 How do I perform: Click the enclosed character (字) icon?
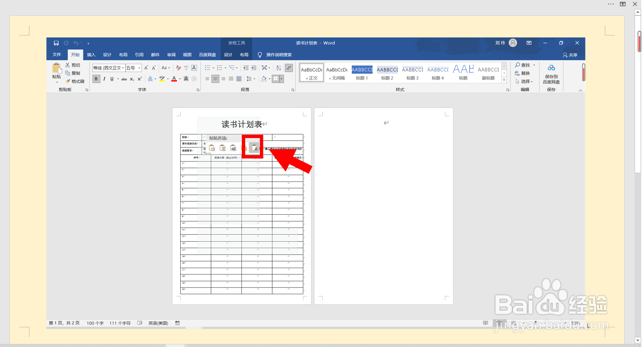coord(194,79)
